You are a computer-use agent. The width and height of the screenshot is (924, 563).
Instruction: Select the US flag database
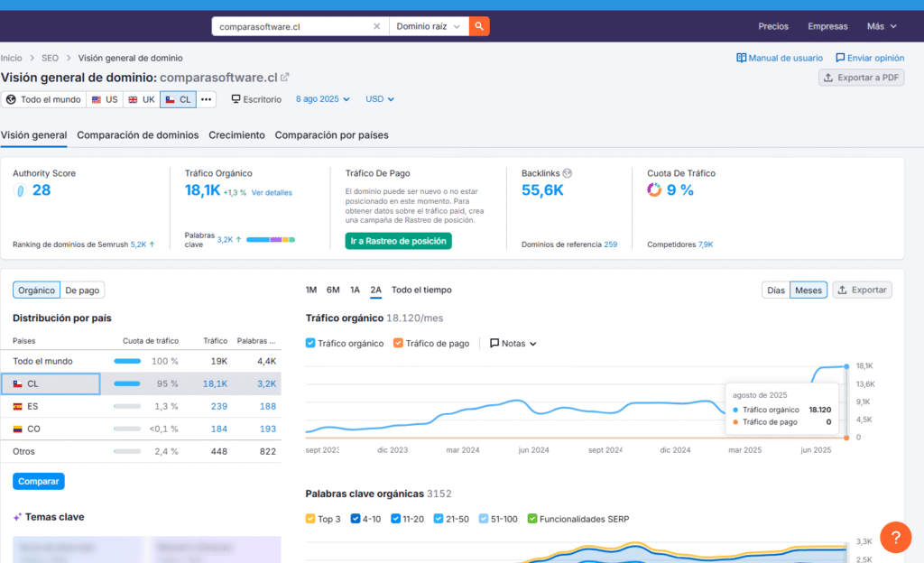pyautogui.click(x=105, y=99)
